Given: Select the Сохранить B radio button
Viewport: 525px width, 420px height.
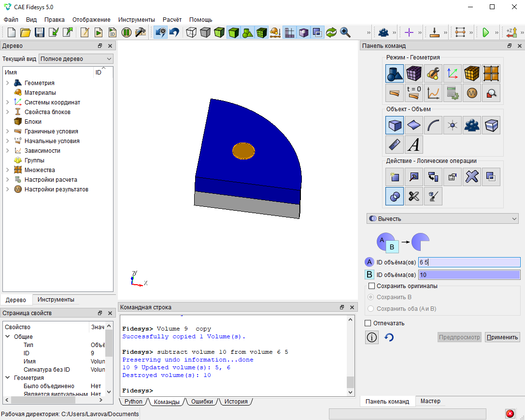Looking at the screenshot, I should point(370,297).
